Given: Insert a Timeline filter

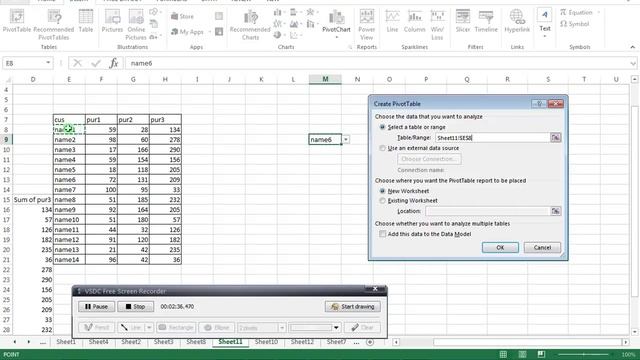Looking at the screenshot, I should 486,21.
